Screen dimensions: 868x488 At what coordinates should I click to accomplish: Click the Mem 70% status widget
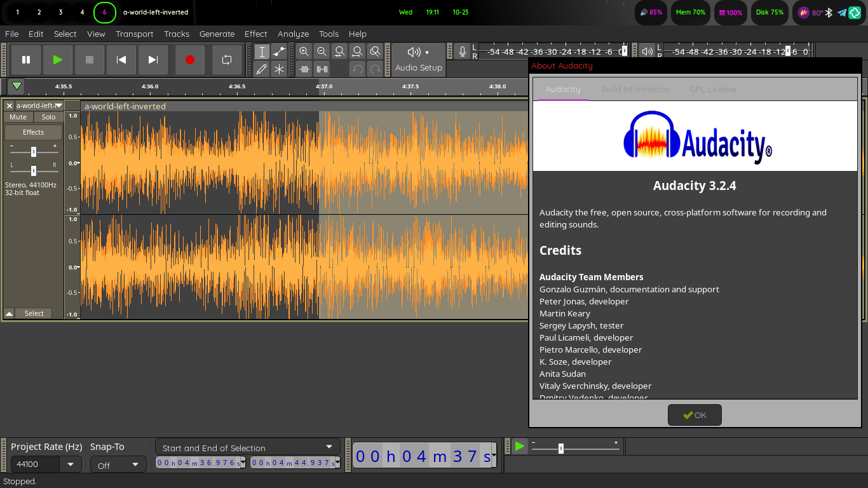[691, 12]
